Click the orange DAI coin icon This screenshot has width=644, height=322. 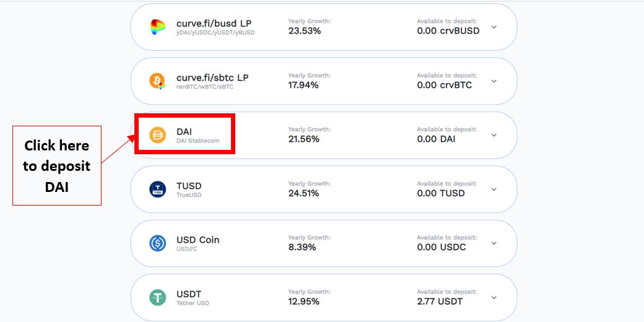point(157,135)
